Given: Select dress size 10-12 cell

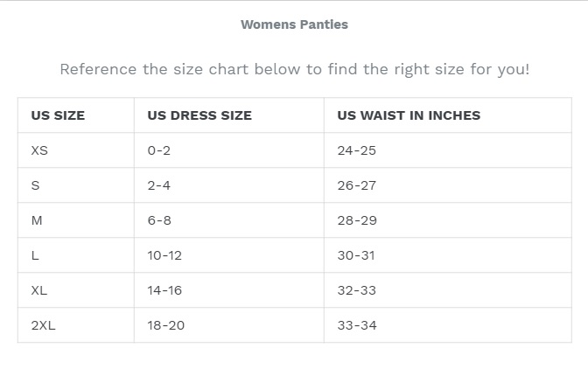Looking at the screenshot, I should click(x=164, y=255).
